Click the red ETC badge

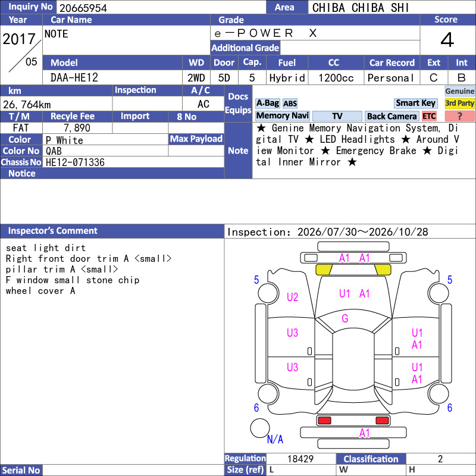[x=429, y=116]
